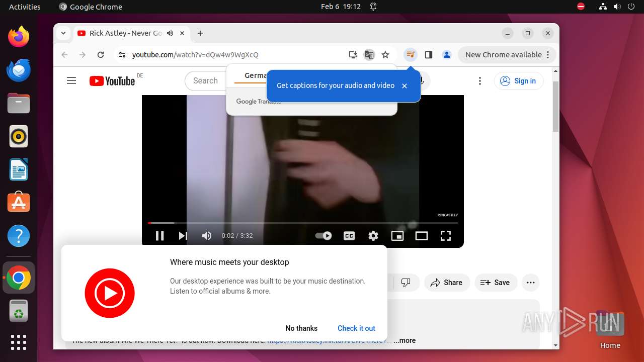Save video to a playlist
Screen dimensions: 644x362
click(495, 283)
